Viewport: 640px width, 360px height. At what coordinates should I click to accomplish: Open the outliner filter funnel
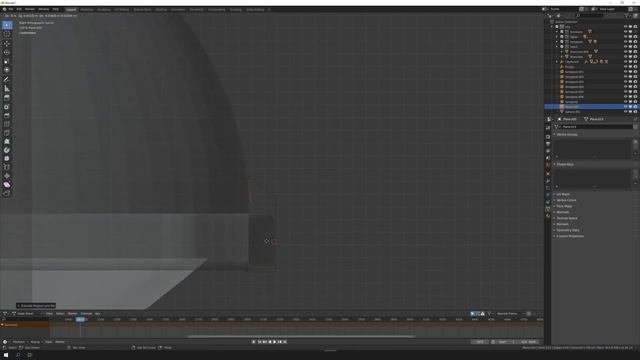(x=627, y=16)
